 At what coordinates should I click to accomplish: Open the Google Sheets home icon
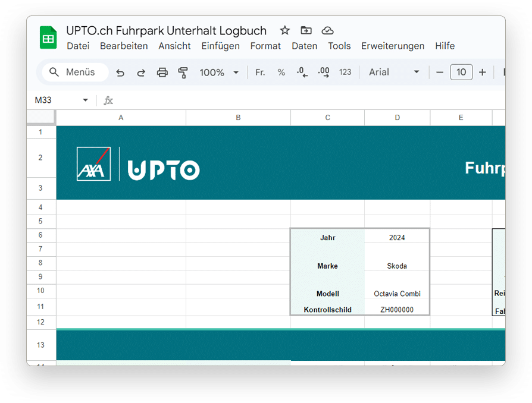click(48, 37)
